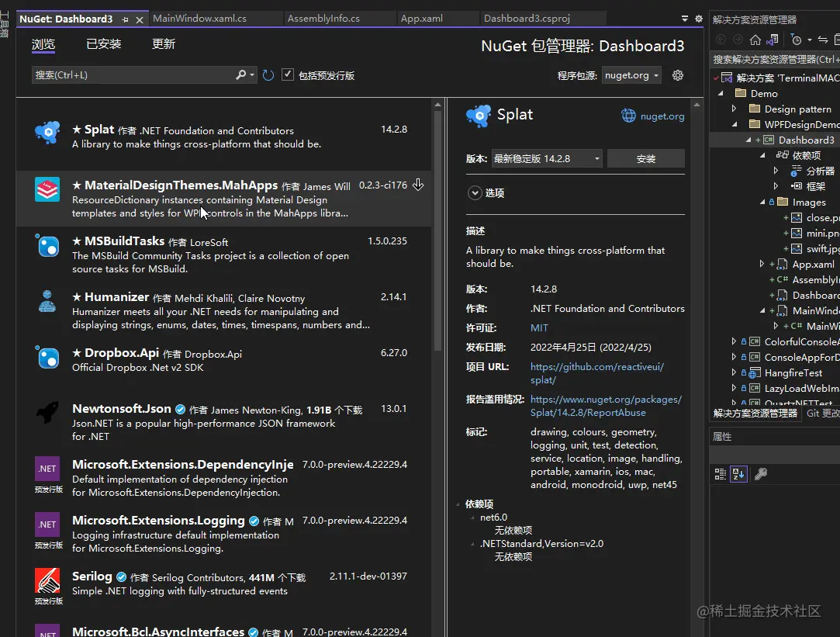Click the Back arrow in Solution Explorer toolbar
Screen dimensions: 840x637
(x=721, y=40)
